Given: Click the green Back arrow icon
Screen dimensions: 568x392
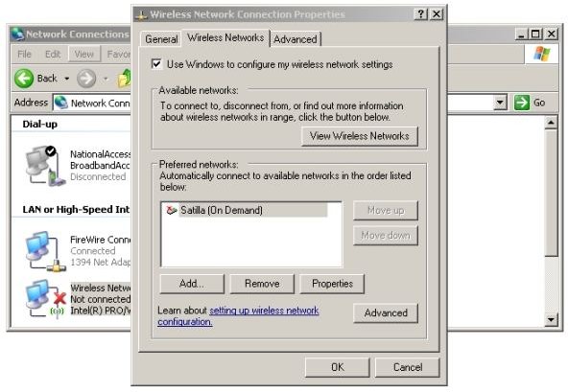Looking at the screenshot, I should tap(24, 79).
